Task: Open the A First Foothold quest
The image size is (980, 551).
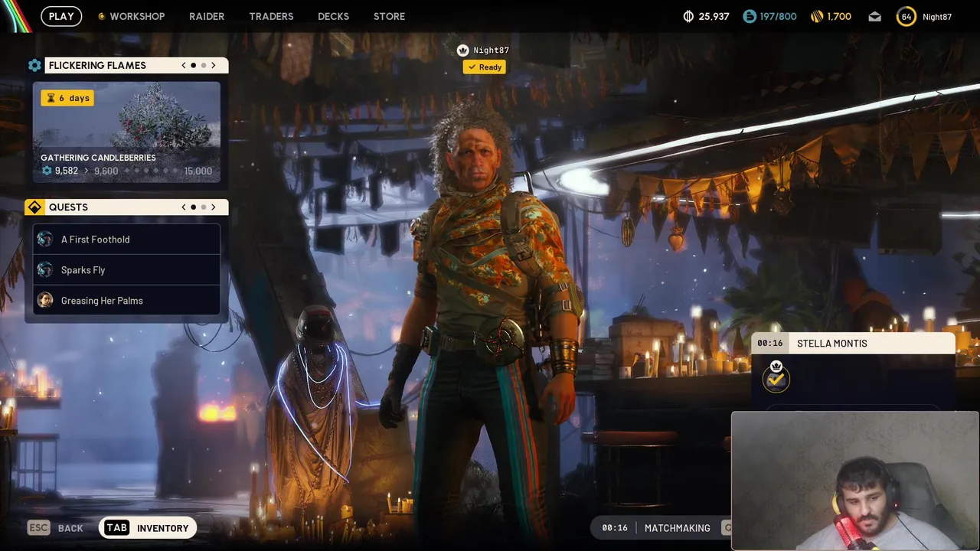Action: [x=126, y=240]
